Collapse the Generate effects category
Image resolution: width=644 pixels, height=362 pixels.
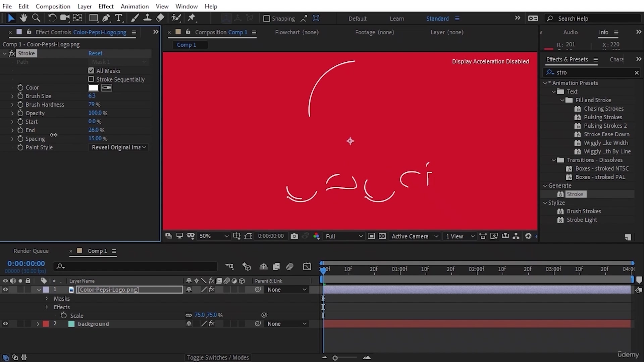[545, 186]
